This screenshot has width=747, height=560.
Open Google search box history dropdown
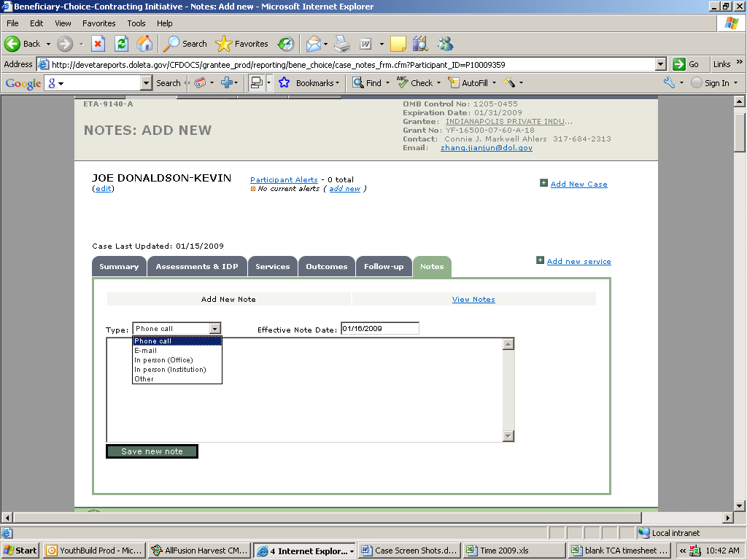coord(146,83)
